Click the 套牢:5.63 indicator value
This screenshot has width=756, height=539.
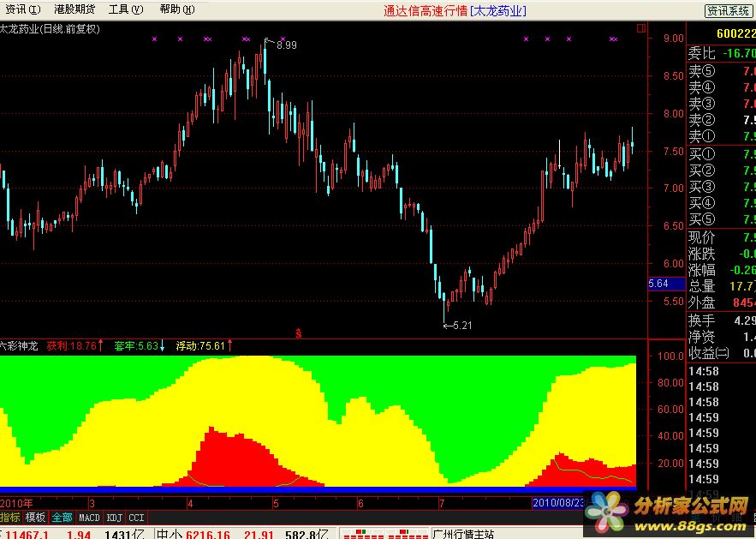140,346
